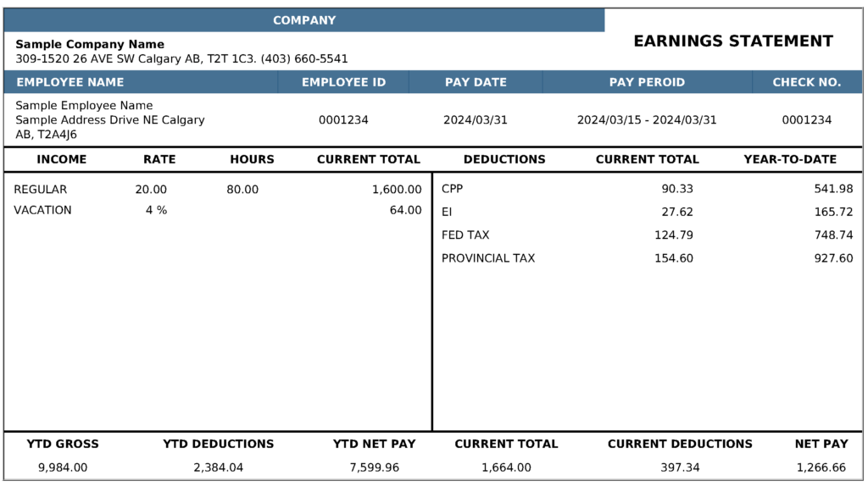The width and height of the screenshot is (868, 492).
Task: Click the EMPLOYEE ID column header
Action: coord(343,82)
